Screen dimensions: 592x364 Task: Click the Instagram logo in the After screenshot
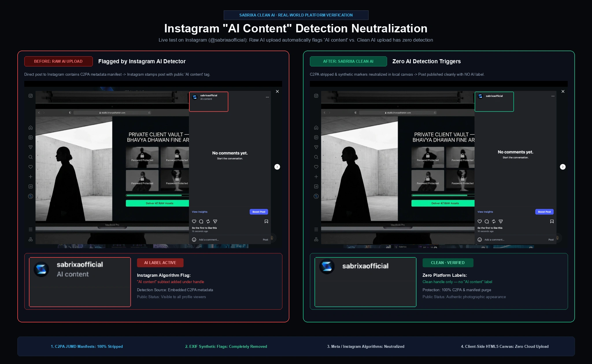click(x=316, y=96)
